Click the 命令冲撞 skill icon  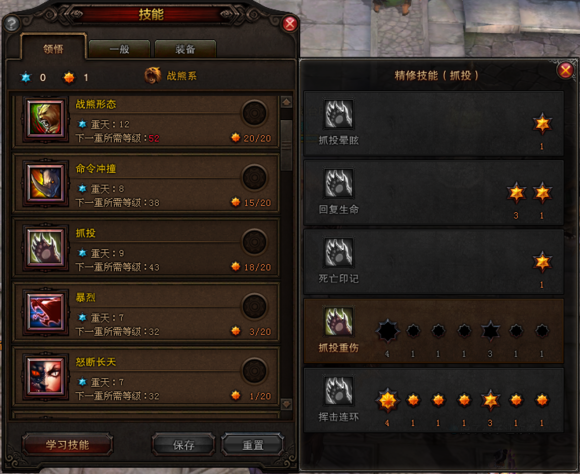45,184
